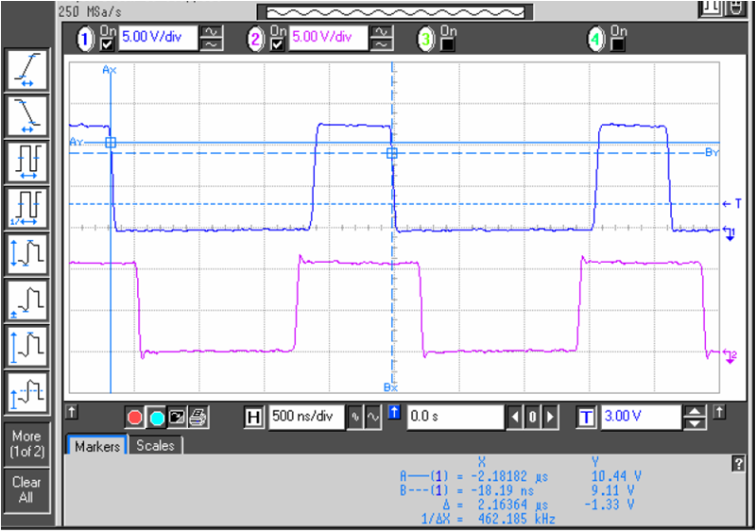Image resolution: width=756 pixels, height=532 pixels.
Task: Click the help question mark icon
Action: coord(738,464)
